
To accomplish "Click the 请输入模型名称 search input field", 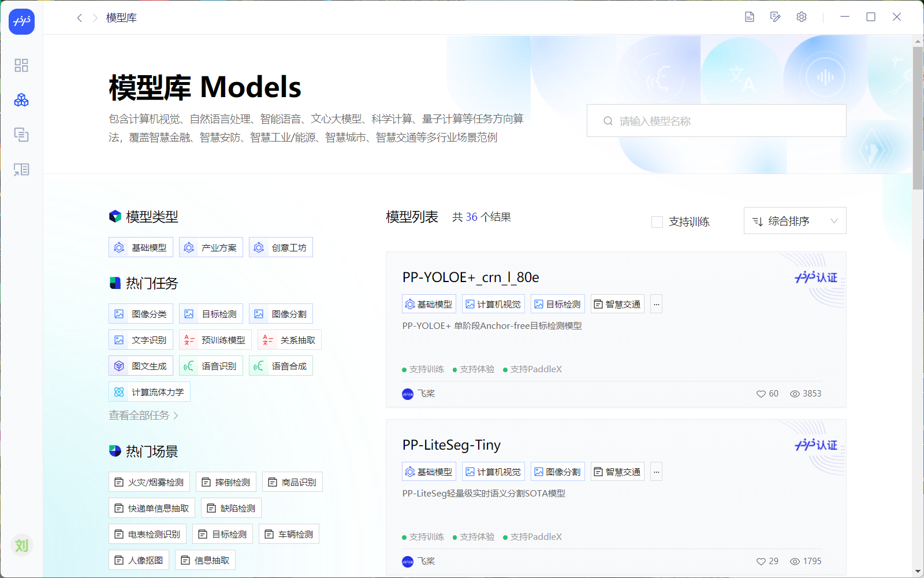I will (716, 120).
